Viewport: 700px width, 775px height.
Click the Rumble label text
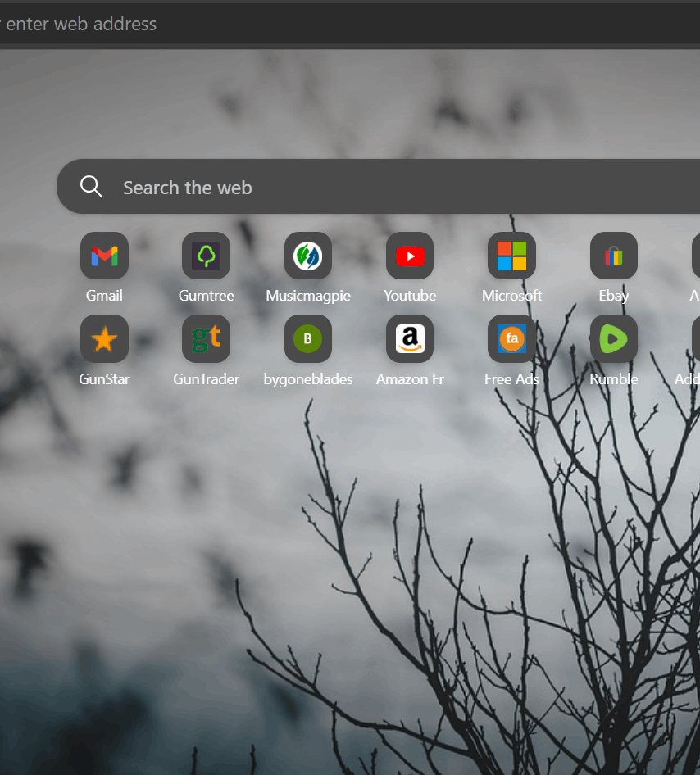click(613, 379)
